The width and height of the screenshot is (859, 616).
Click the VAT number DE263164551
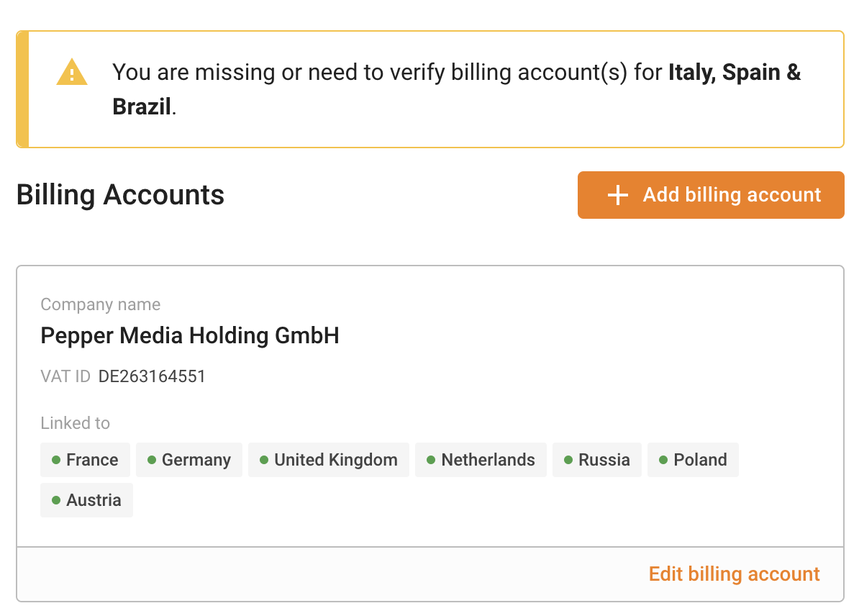click(152, 376)
